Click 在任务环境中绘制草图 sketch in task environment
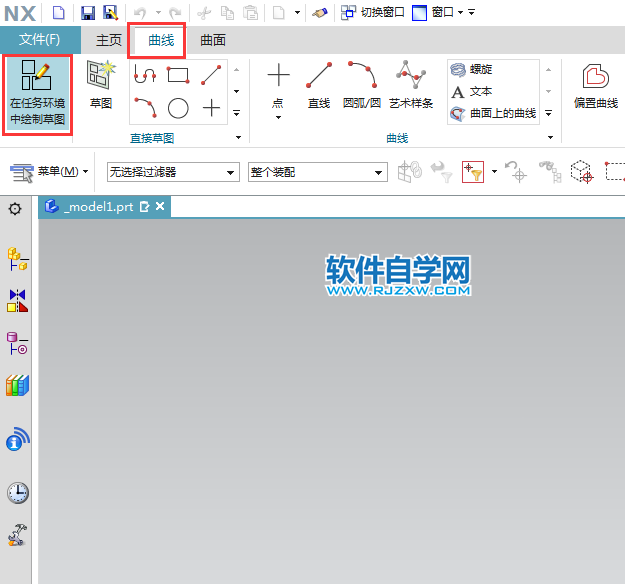Image resolution: width=625 pixels, height=584 pixels. (x=37, y=94)
